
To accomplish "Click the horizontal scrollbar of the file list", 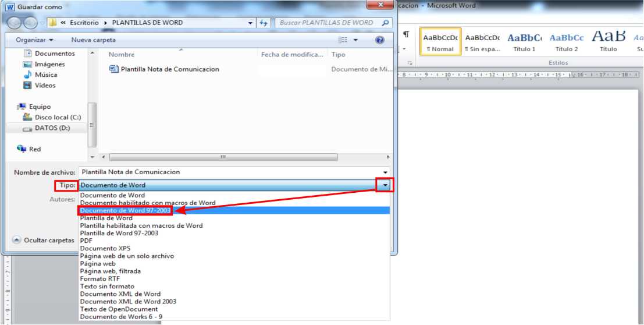I will tap(223, 157).
